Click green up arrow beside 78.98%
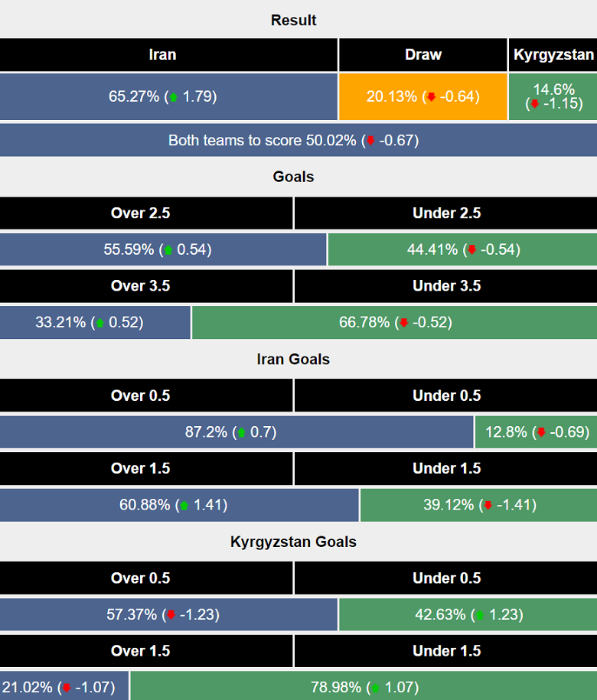The height and width of the screenshot is (700, 597). [x=374, y=688]
